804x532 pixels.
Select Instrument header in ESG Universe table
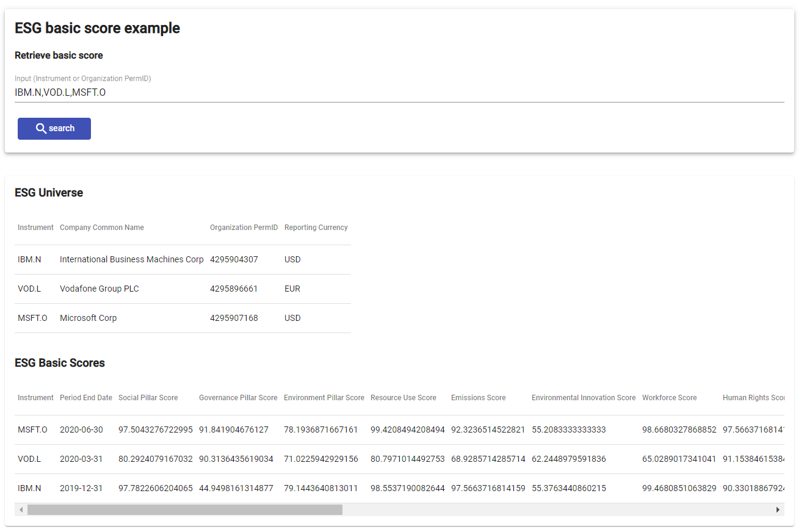(35, 228)
